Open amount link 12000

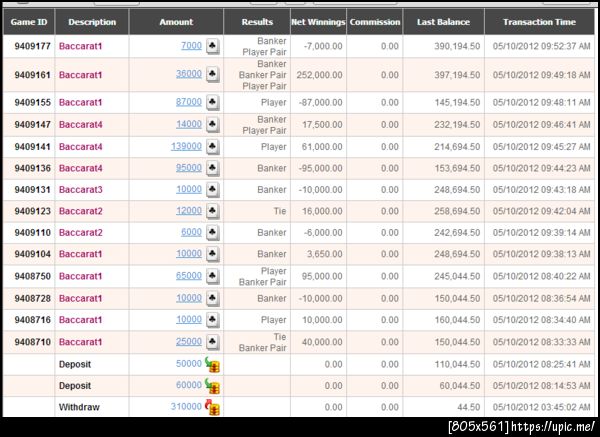tap(189, 210)
